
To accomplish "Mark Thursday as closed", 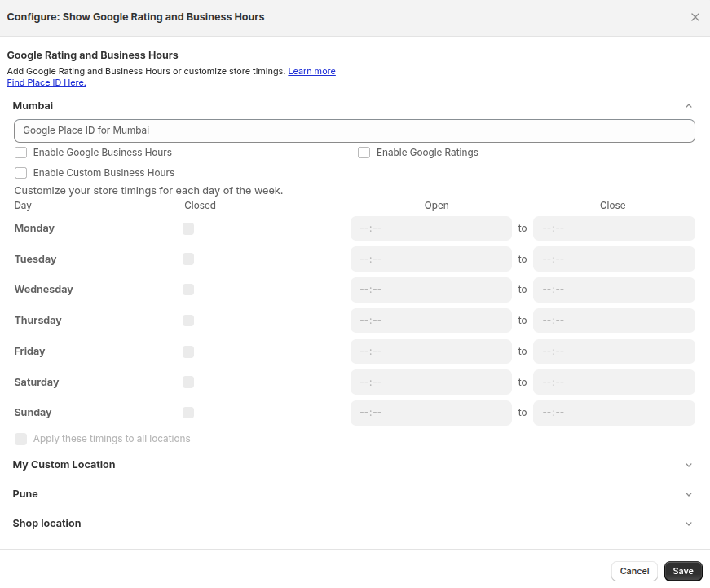I will (x=188, y=321).
